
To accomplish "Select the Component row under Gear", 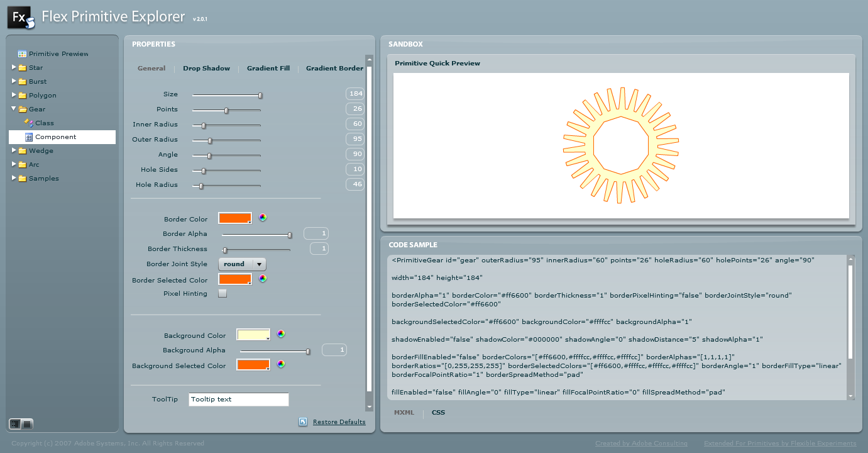I will click(62, 137).
